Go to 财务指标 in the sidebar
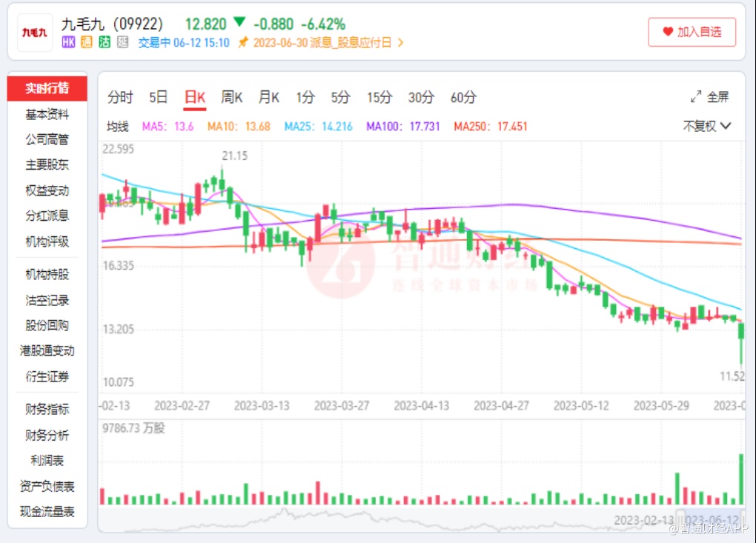Viewport: 756px width, 543px height. pyautogui.click(x=47, y=409)
